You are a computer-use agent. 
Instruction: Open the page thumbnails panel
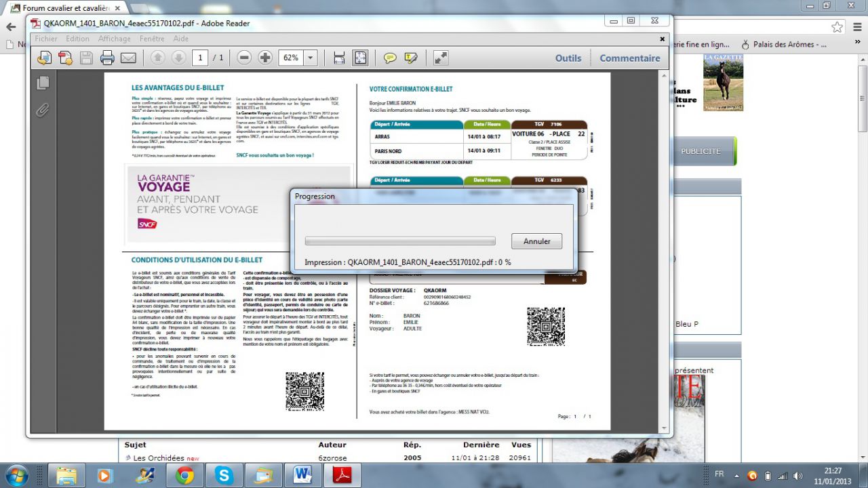43,83
